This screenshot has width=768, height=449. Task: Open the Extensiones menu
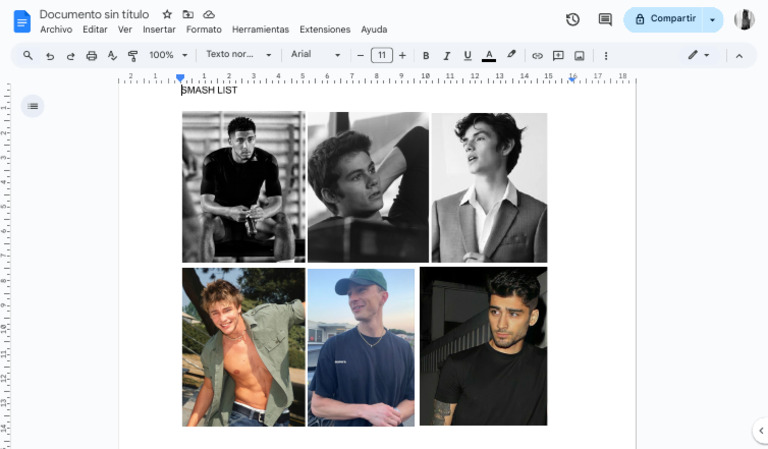(x=325, y=29)
